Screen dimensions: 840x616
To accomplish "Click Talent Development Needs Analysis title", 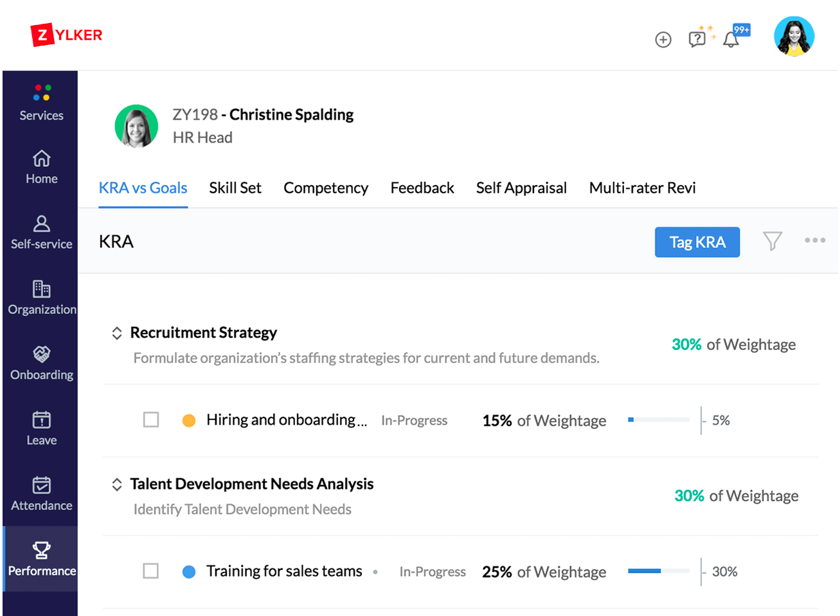I will pyautogui.click(x=252, y=484).
